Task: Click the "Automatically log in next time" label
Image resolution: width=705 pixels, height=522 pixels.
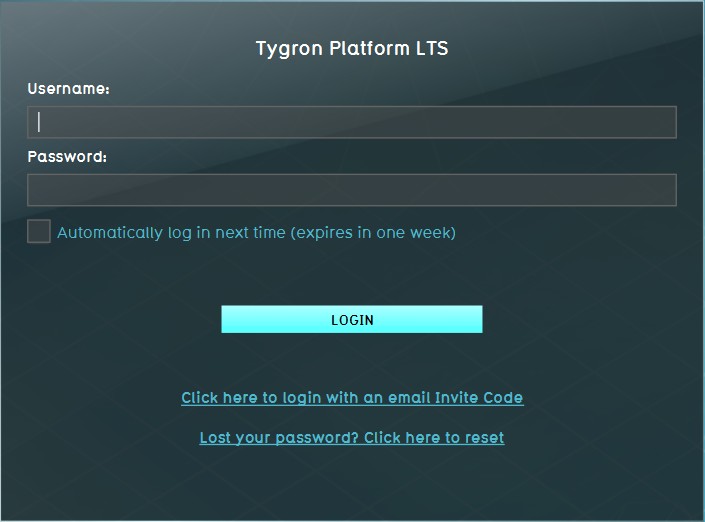Action: [x=256, y=232]
